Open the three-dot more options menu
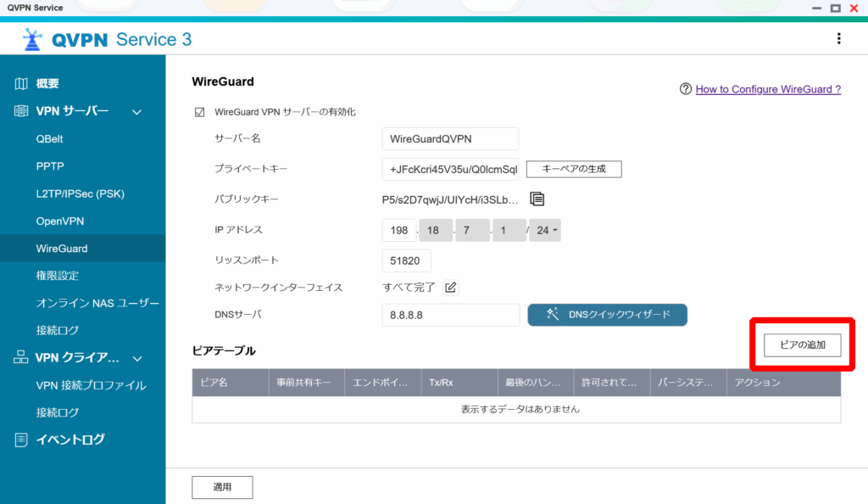The width and height of the screenshot is (868, 504). click(838, 39)
